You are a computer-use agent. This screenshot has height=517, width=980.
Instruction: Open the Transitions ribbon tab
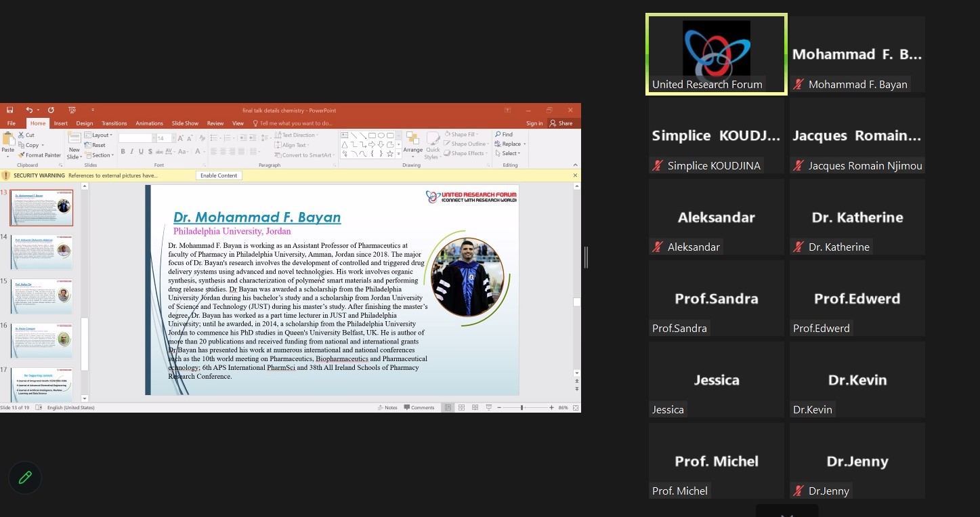[114, 123]
